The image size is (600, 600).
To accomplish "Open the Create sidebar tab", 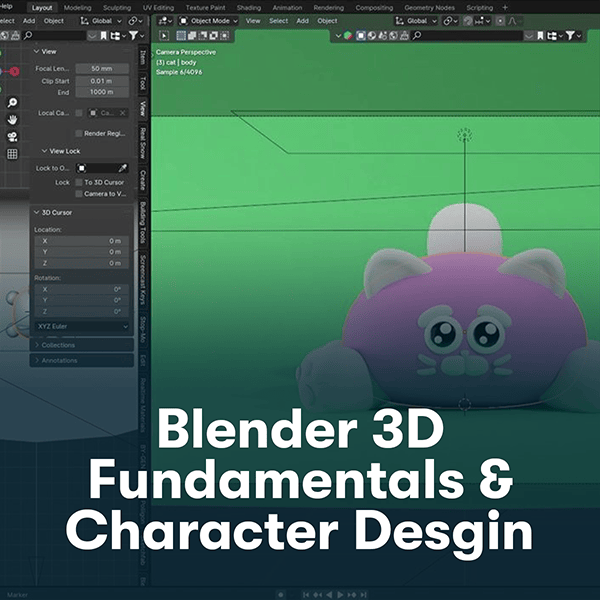I will click(143, 180).
